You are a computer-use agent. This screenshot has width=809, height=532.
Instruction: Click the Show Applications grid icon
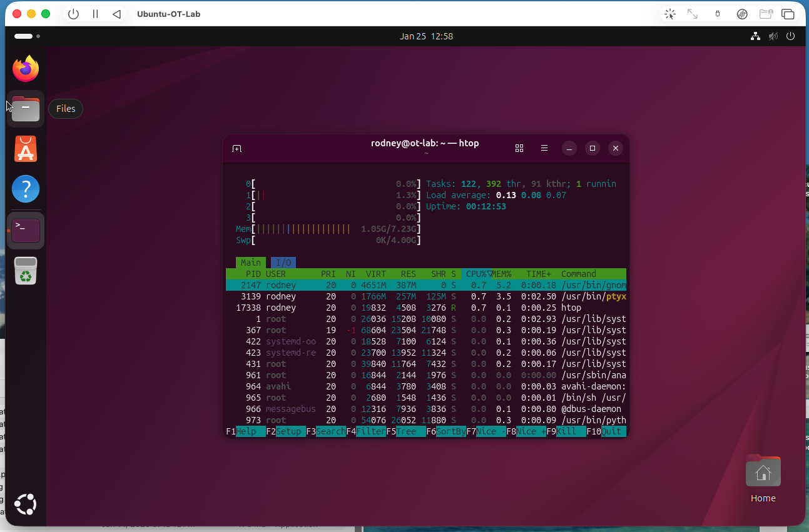tap(25, 504)
